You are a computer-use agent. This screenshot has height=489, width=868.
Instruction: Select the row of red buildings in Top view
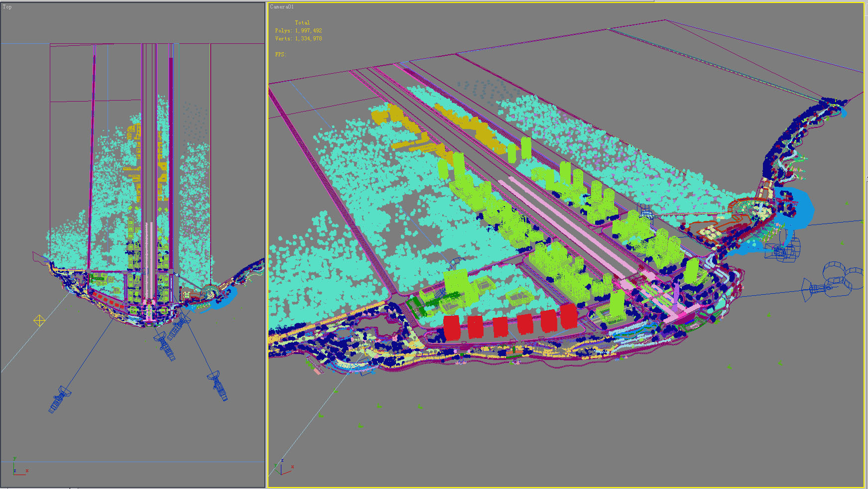(x=108, y=300)
